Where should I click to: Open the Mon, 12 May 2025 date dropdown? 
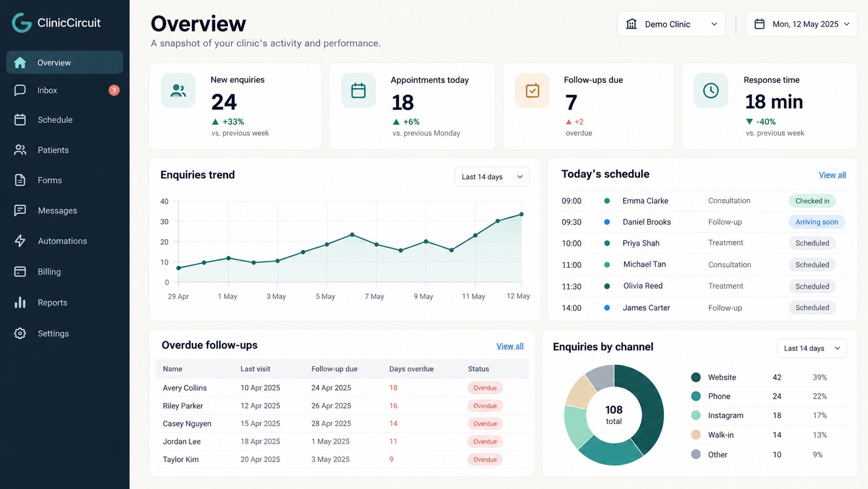pos(802,24)
